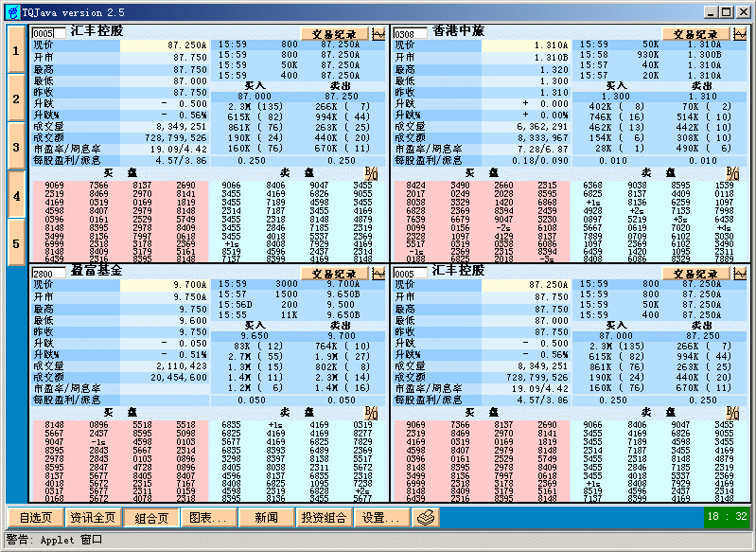Minimize the TQJava window
Screen dimensions: 756x552
coord(712,12)
